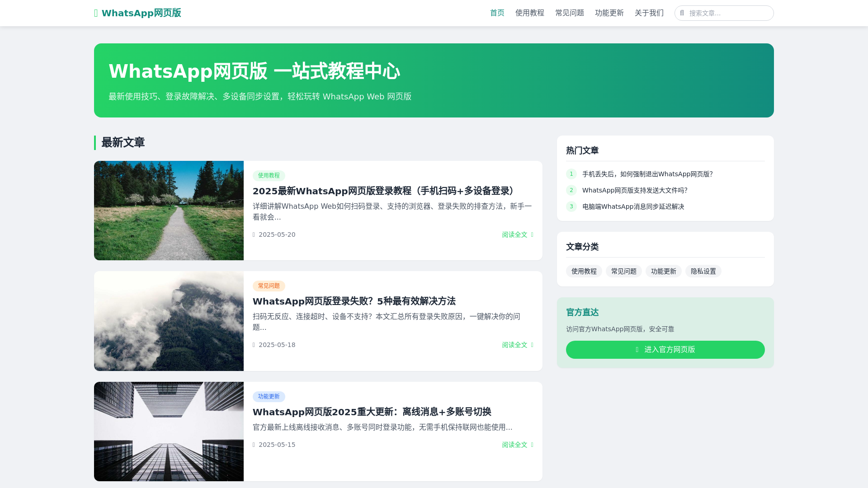The image size is (868, 488).
Task: Open hot article 电脑端WhatsApp消息同步延迟解决
Action: click(x=633, y=206)
